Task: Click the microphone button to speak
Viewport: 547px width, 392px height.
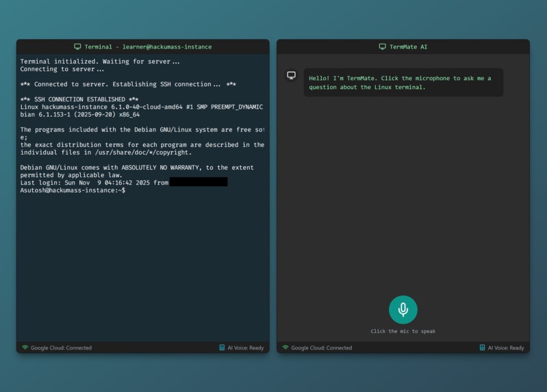Action: (x=403, y=310)
